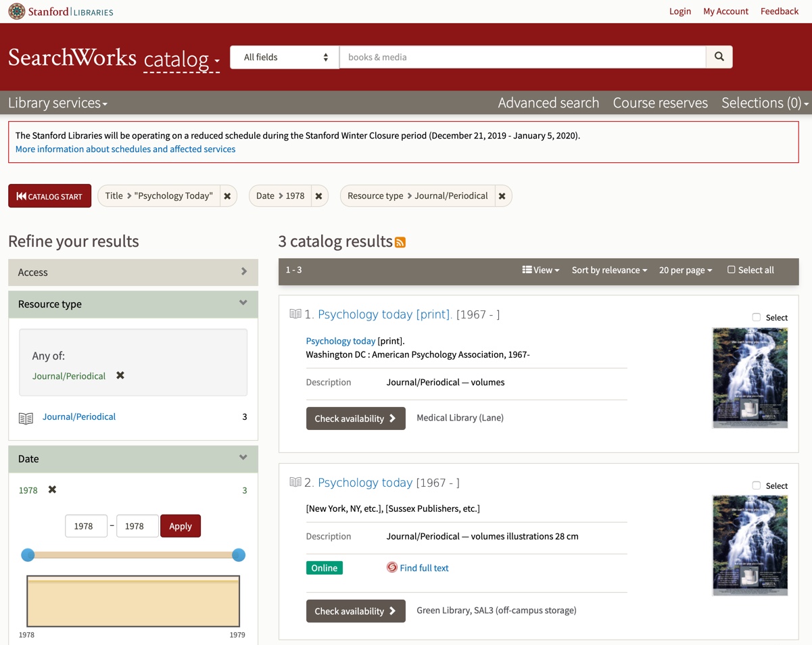Click the end handle of the date slider
The image size is (812, 645).
click(239, 555)
